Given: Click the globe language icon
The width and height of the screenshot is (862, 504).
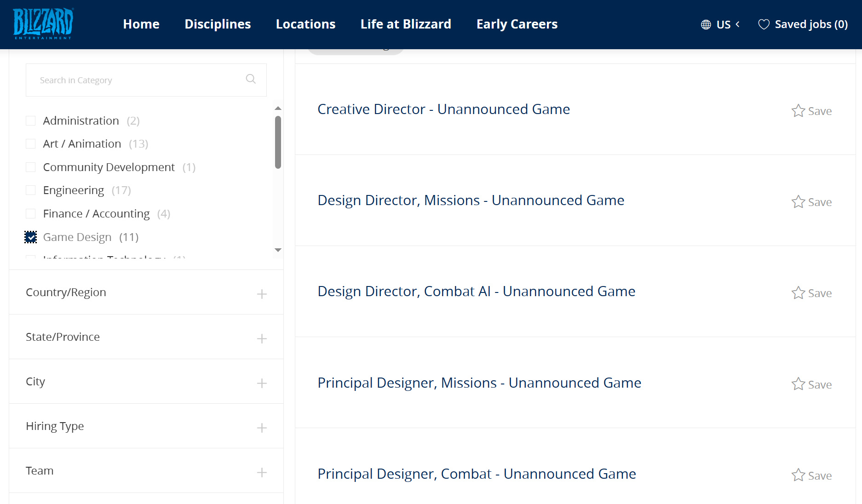Looking at the screenshot, I should click(x=706, y=25).
